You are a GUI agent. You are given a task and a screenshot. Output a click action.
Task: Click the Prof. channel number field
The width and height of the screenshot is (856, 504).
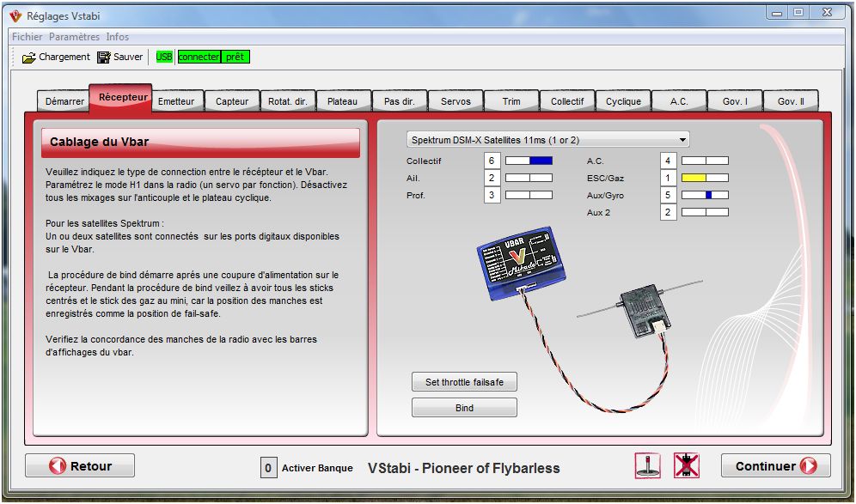492,195
